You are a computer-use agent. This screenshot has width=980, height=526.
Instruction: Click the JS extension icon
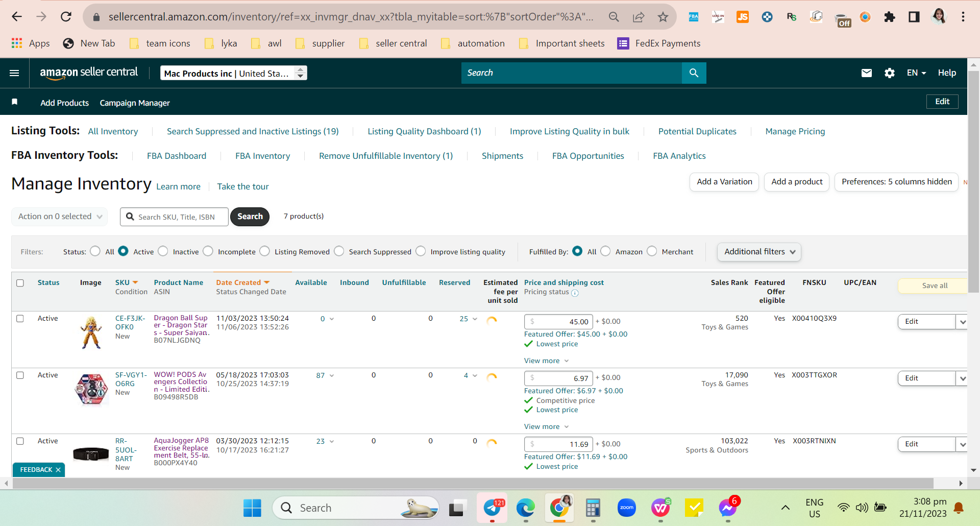point(743,17)
